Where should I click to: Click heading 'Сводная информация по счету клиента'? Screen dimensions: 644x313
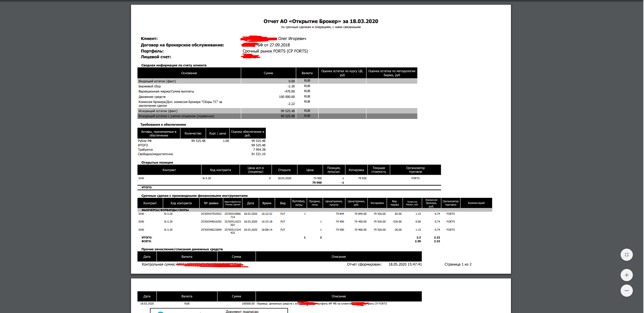[174, 65]
